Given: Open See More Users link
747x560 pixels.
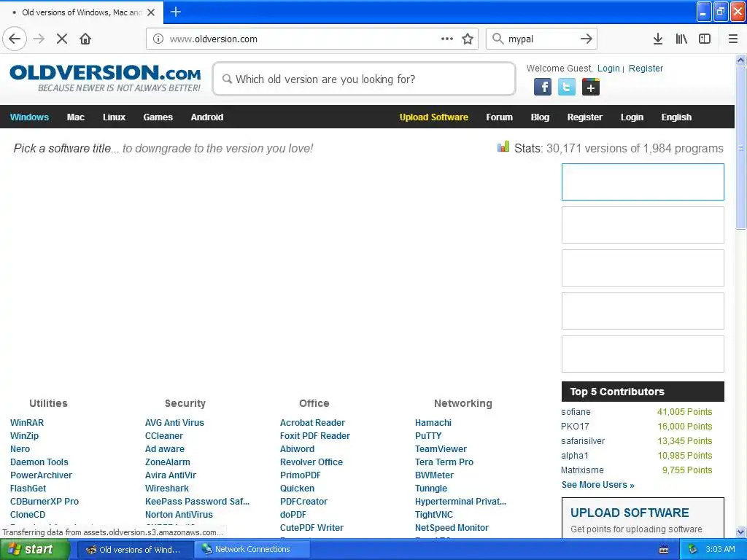Looking at the screenshot, I should (598, 485).
